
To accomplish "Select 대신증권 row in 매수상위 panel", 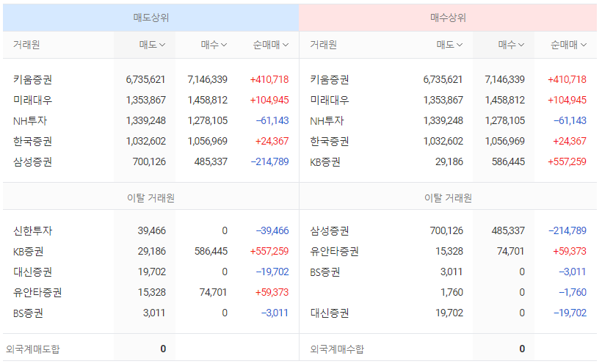I will pos(448,313).
